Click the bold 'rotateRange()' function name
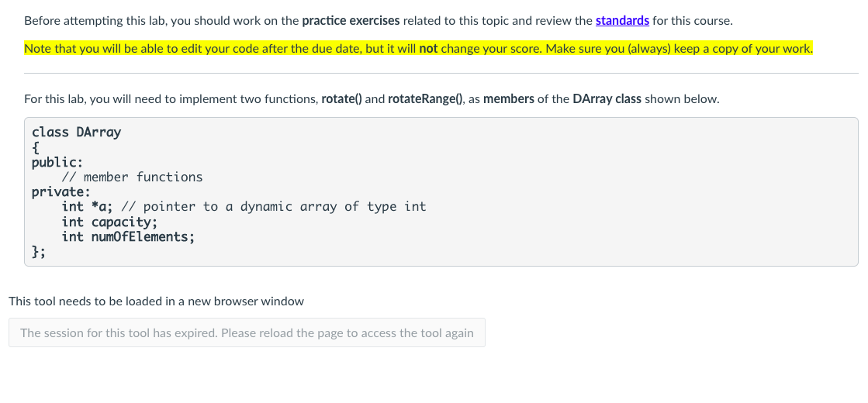The image size is (868, 403). [425, 99]
